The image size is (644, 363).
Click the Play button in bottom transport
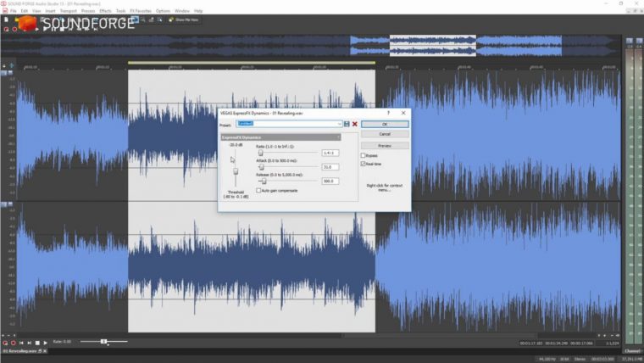click(46, 342)
